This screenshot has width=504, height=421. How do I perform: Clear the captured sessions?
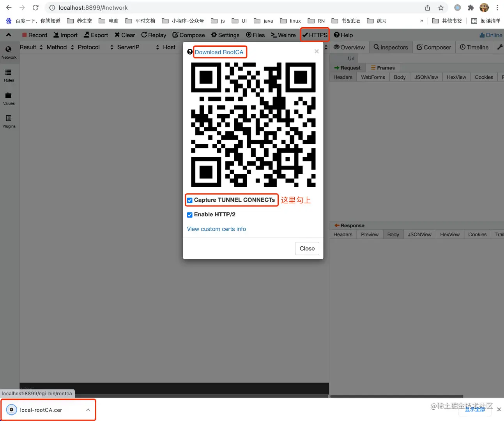(x=125, y=35)
